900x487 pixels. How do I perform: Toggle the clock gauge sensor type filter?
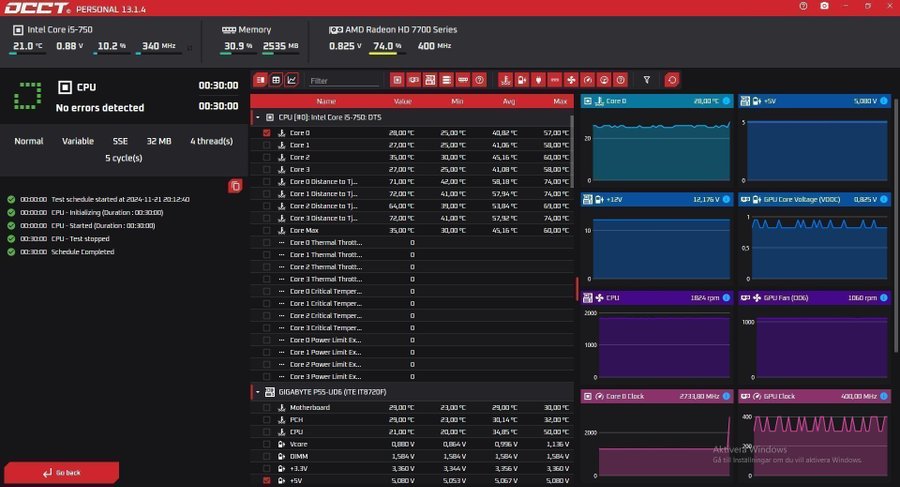[588, 80]
